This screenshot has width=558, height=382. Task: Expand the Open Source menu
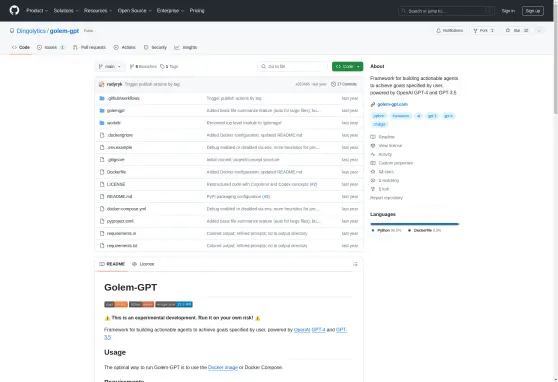point(135,11)
